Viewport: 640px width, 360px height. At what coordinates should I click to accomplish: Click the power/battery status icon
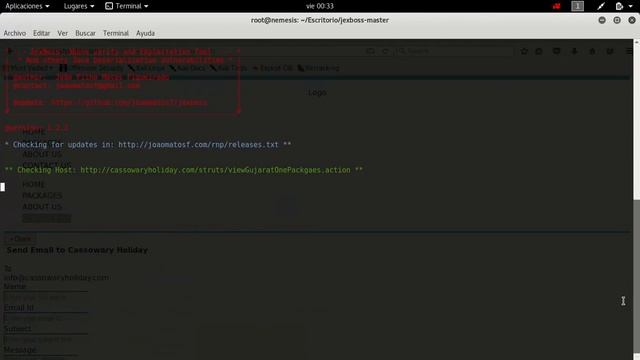[620, 6]
